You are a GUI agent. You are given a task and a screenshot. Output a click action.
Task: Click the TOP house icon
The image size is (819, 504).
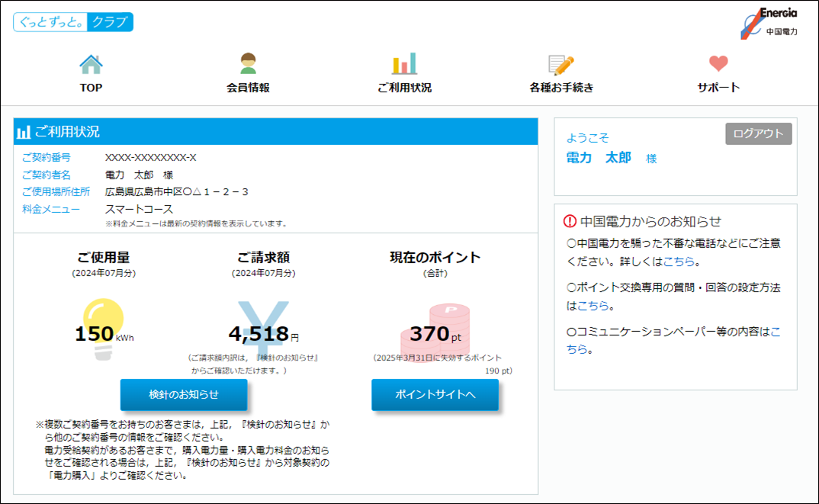point(91,64)
